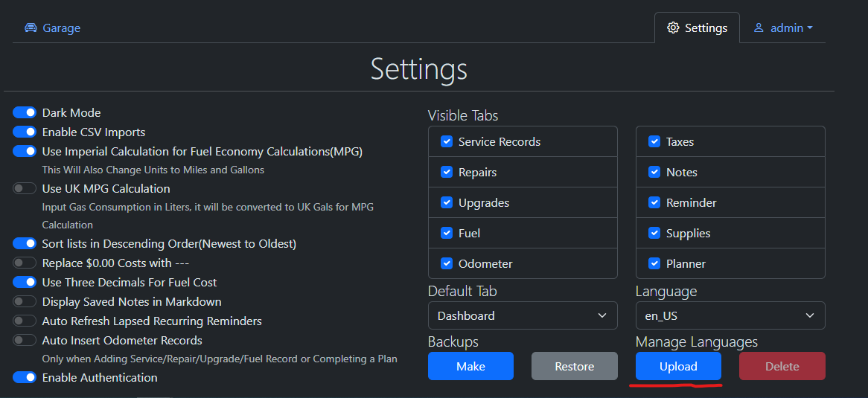This screenshot has width=868, height=398.
Task: Disable the Enable CSV Imports switch
Action: coord(25,132)
